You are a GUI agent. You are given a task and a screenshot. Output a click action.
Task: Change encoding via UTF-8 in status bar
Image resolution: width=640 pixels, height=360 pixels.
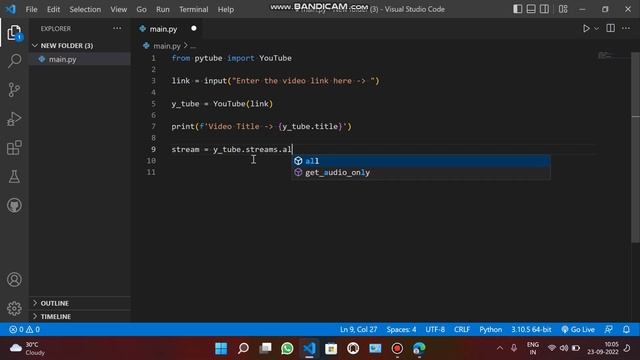(x=435, y=329)
